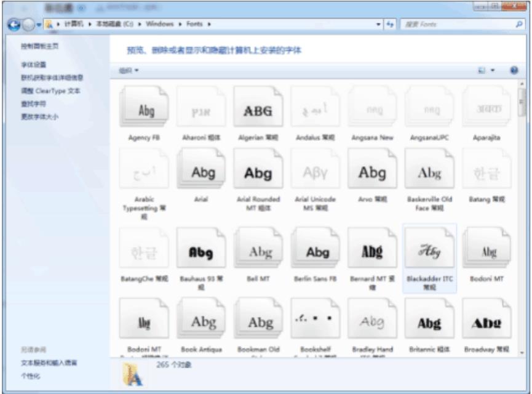This screenshot has width=532, height=394.
Task: Select the plain Arial font family icon
Action: click(201, 169)
